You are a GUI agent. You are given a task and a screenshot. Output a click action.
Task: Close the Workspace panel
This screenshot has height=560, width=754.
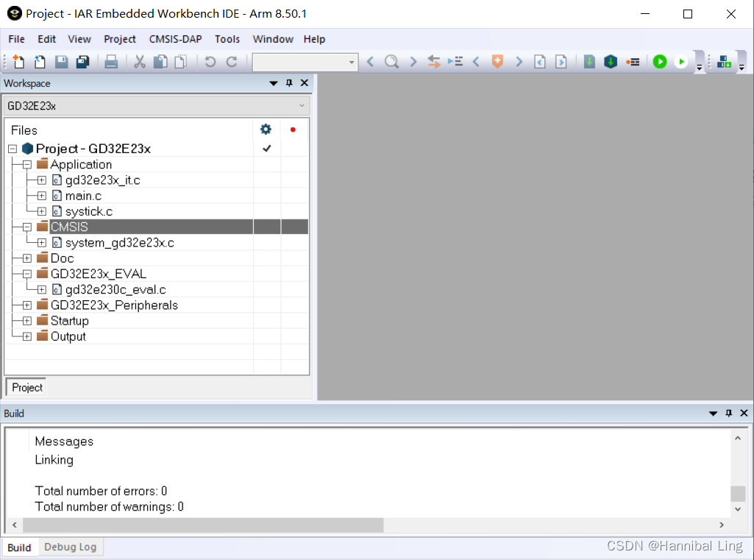point(305,82)
